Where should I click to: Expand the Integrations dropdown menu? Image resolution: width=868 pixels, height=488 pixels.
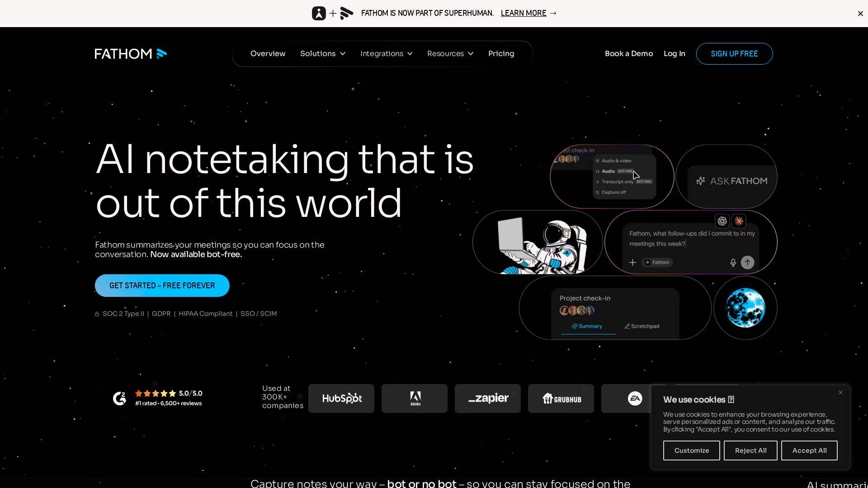(387, 54)
